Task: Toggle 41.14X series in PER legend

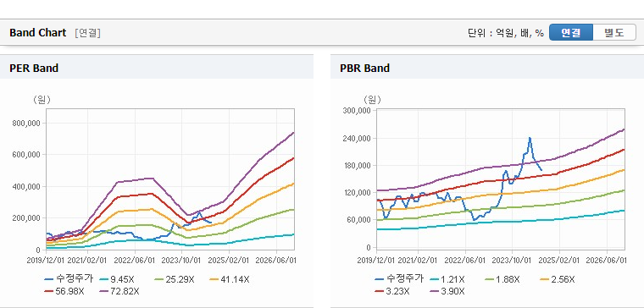Action: coord(229,280)
